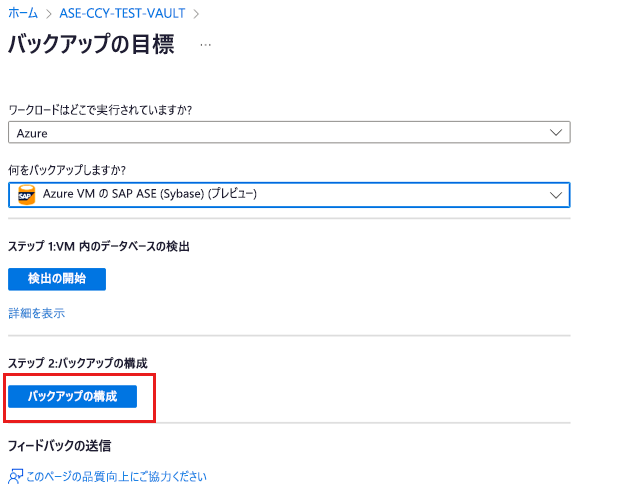
Task: Open the 詳細を表示 link
Action: coord(37,313)
